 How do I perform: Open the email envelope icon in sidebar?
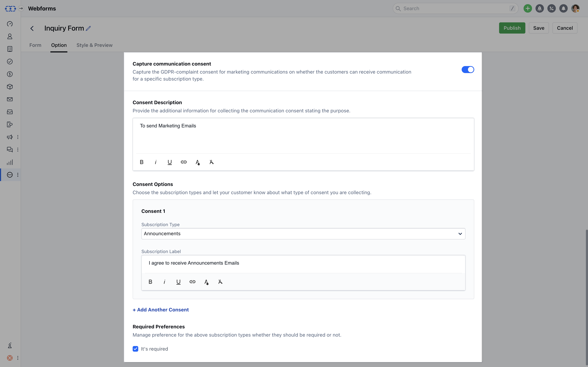click(x=10, y=99)
